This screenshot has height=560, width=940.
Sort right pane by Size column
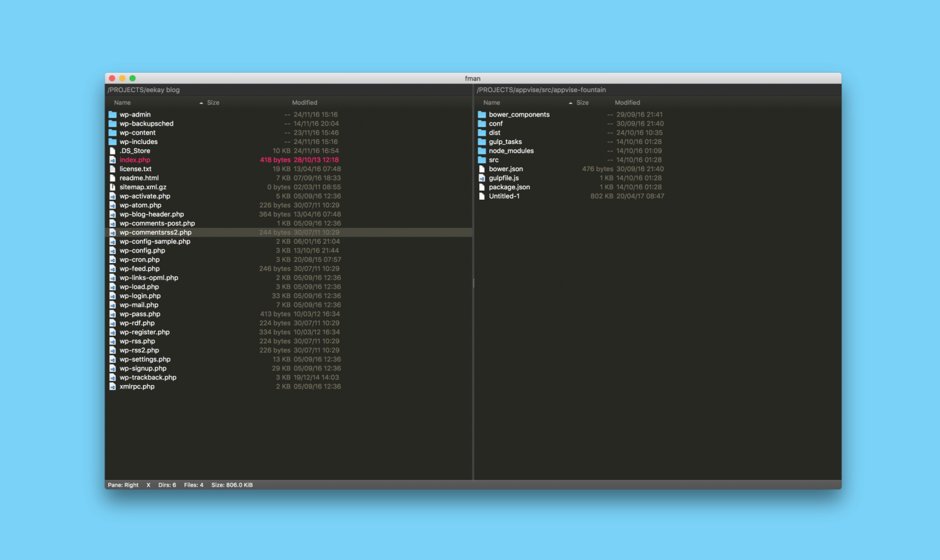583,103
